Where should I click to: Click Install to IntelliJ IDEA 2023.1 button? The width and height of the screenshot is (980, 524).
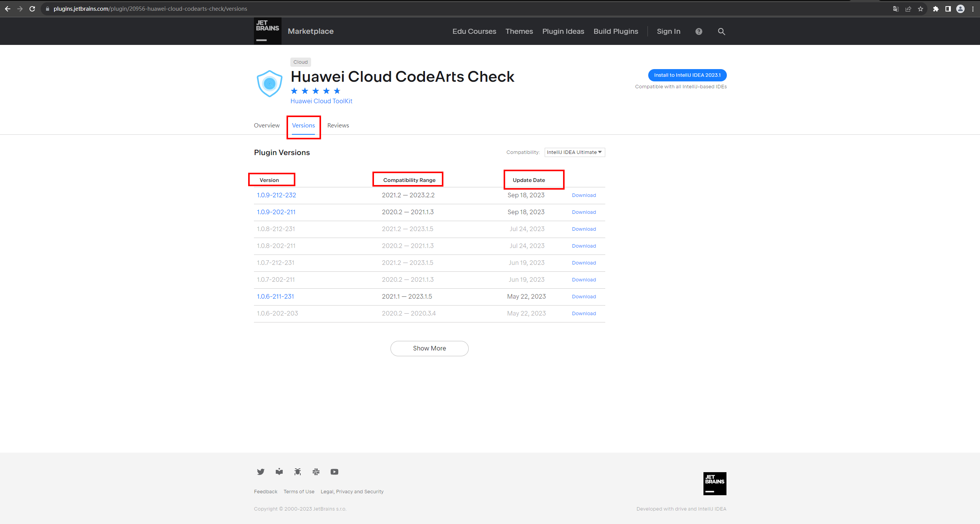687,75
